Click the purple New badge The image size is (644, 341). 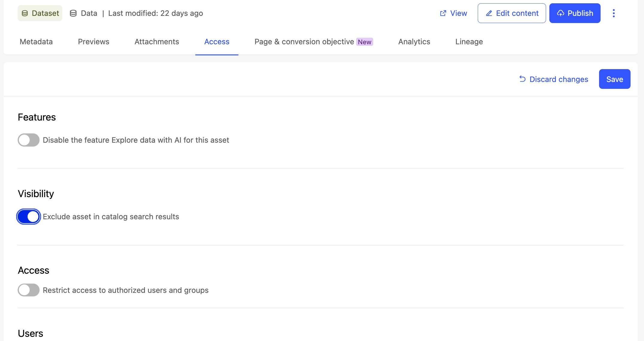(364, 42)
